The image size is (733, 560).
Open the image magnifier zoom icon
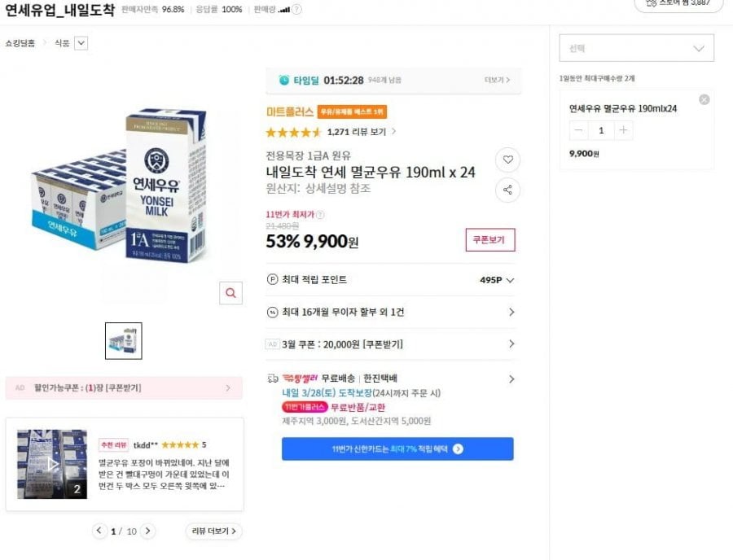232,292
